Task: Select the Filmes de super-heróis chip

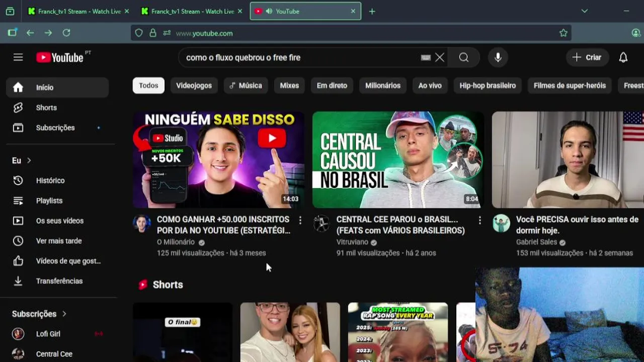Action: 570,85
